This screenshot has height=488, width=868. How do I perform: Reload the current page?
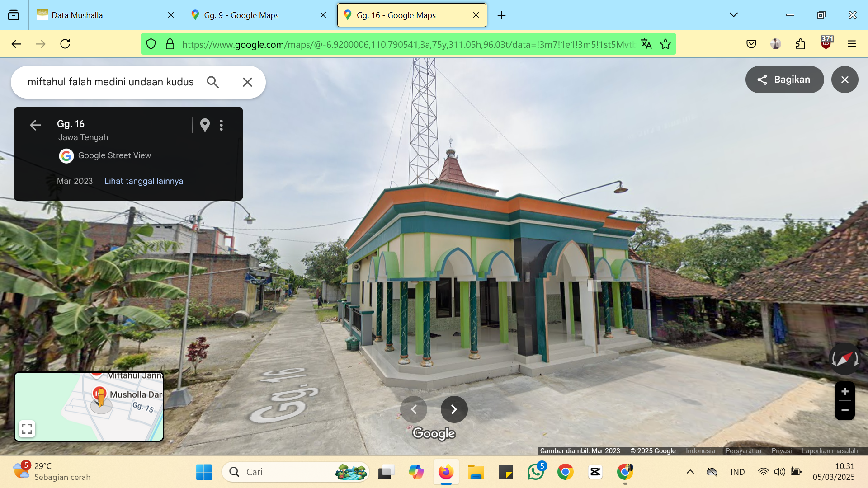coord(65,44)
